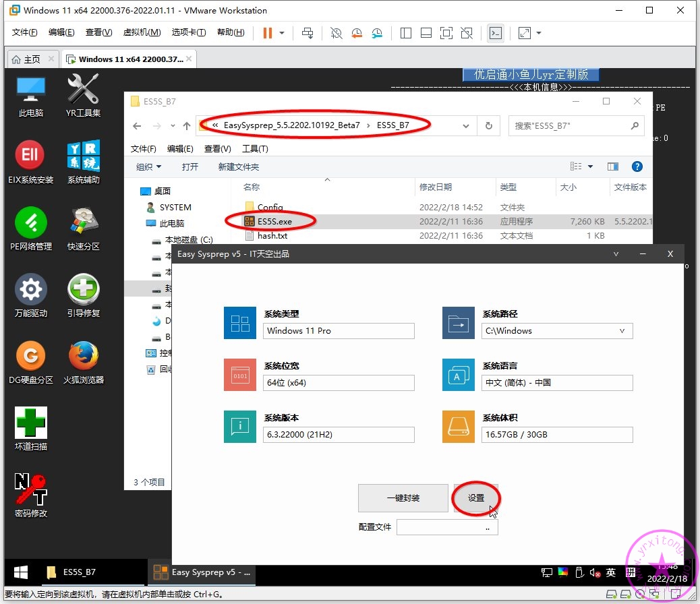Click the Explorer refresh button
The image size is (700, 604).
[489, 126]
